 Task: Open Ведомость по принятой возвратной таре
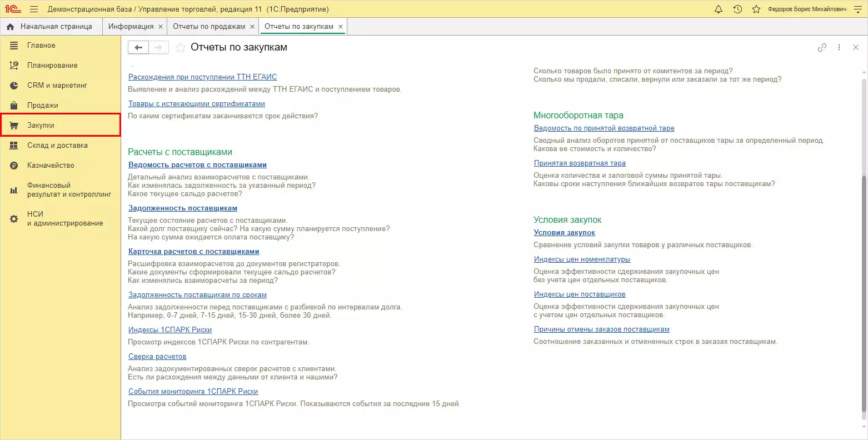tap(604, 128)
